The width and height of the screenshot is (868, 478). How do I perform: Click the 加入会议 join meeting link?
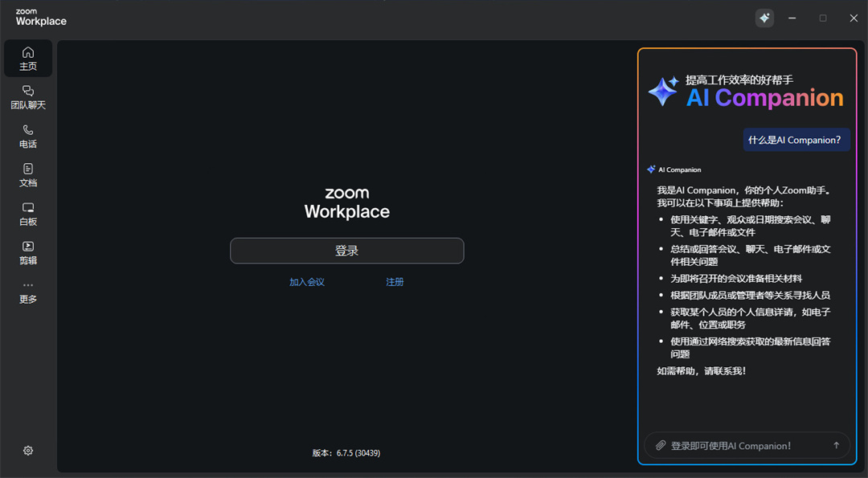point(307,282)
